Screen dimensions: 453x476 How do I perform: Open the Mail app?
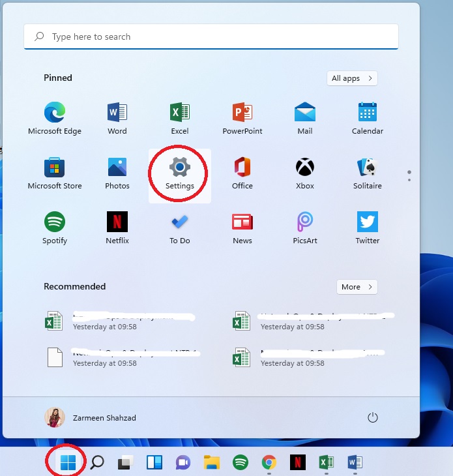coord(305,119)
